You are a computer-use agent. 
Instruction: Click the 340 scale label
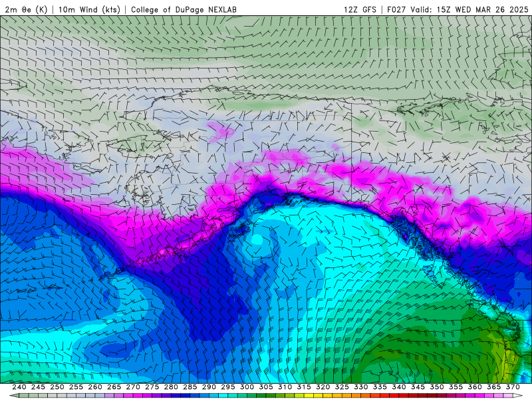[x=399, y=387]
